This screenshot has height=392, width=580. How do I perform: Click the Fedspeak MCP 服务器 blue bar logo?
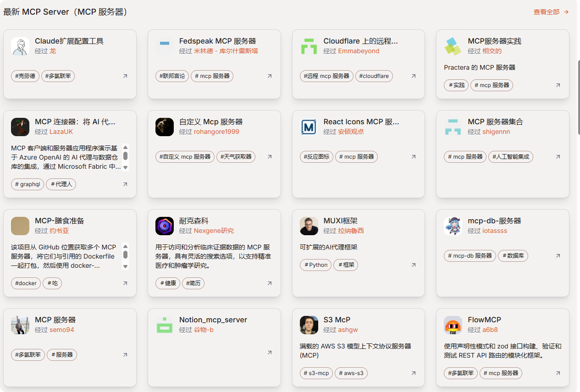[164, 46]
